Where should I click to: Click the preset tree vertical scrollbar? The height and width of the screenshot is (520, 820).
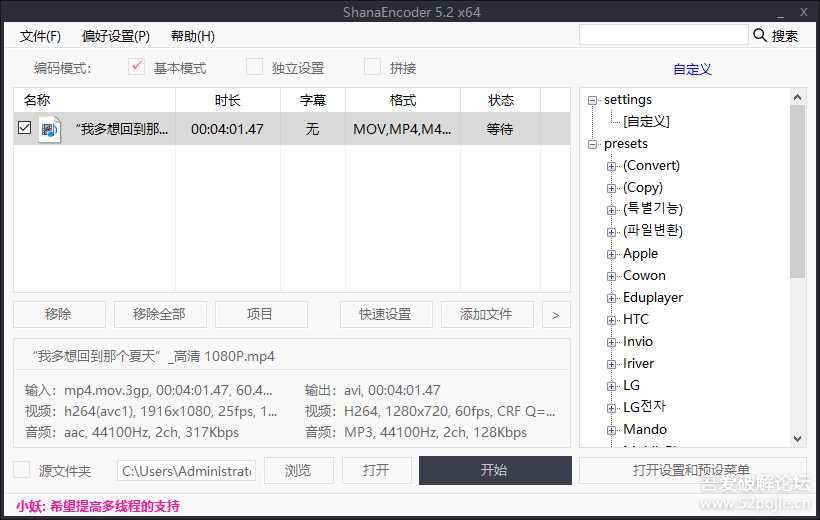[x=797, y=190]
